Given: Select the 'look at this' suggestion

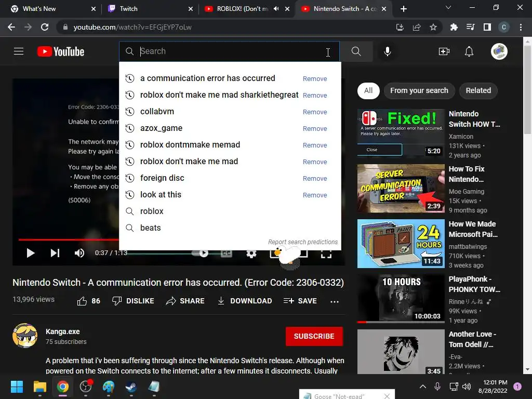Looking at the screenshot, I should 161,195.
